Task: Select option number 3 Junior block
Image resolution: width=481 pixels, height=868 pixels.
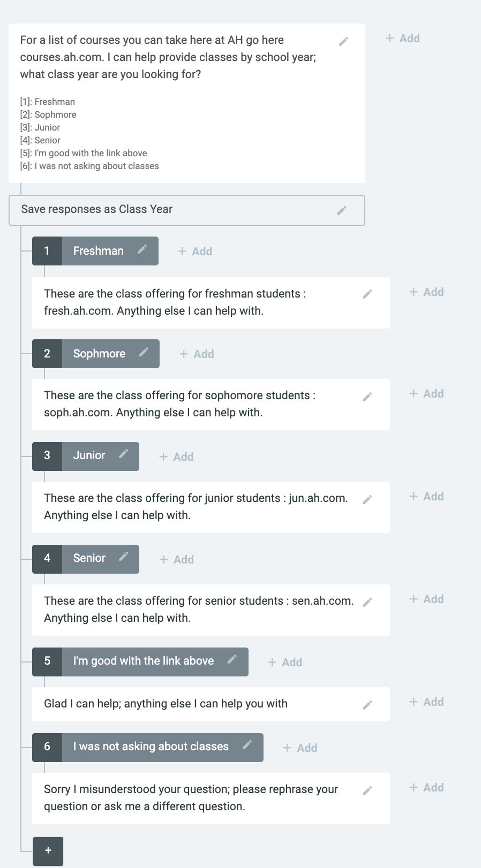Action: point(86,456)
